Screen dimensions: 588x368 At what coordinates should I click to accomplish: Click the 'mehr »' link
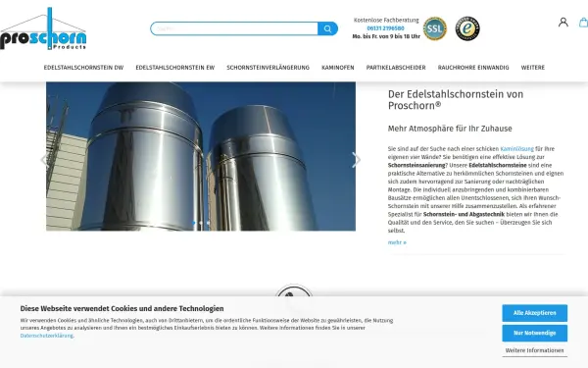pyautogui.click(x=397, y=242)
